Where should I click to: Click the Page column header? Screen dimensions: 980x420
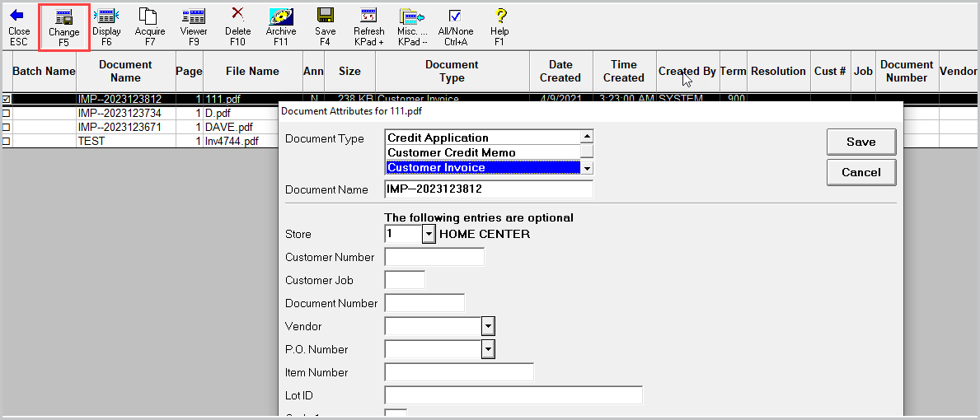click(189, 71)
